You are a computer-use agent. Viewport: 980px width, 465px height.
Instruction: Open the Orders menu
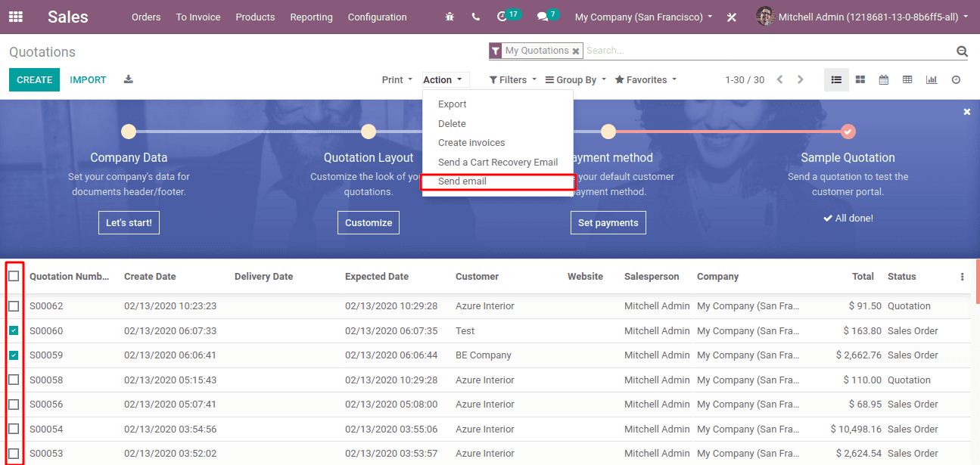146,17
